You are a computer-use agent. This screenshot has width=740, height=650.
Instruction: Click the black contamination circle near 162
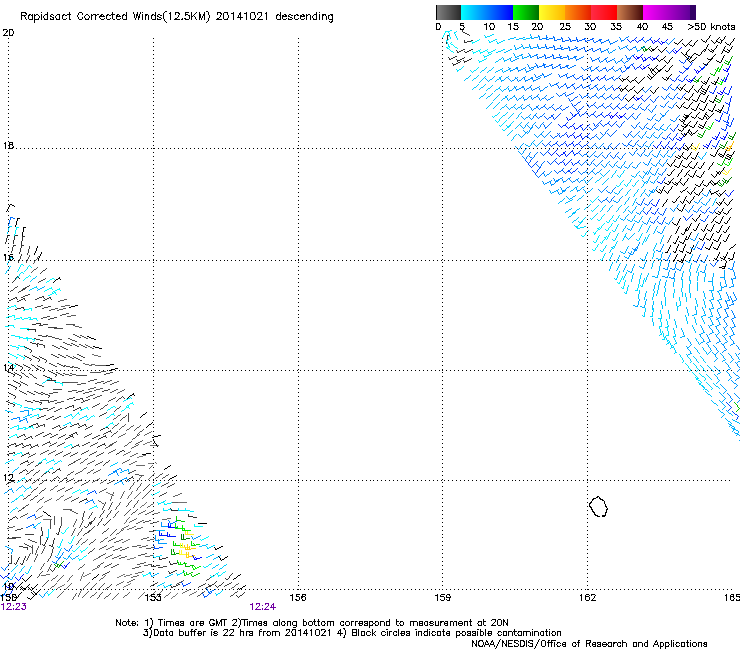pyautogui.click(x=598, y=506)
